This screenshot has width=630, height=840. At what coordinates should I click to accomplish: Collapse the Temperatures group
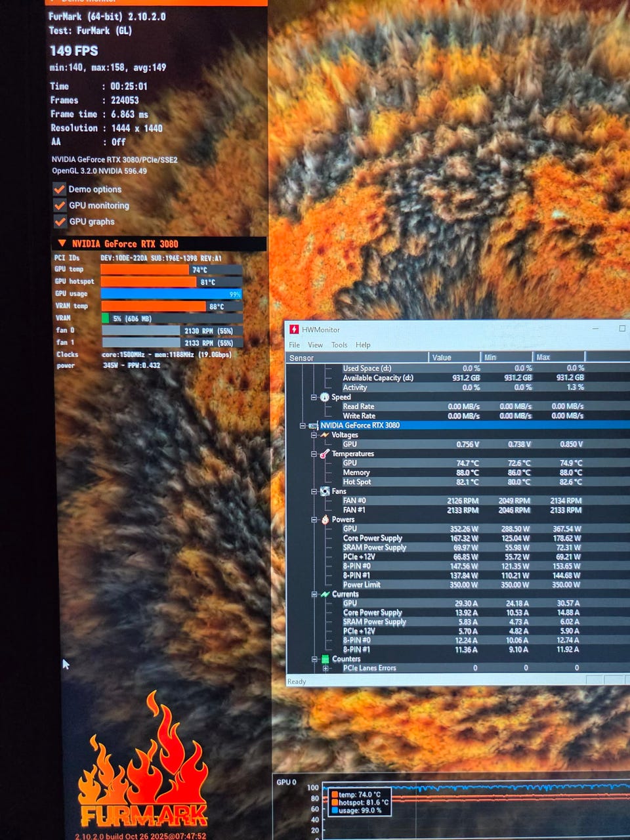[x=314, y=453]
